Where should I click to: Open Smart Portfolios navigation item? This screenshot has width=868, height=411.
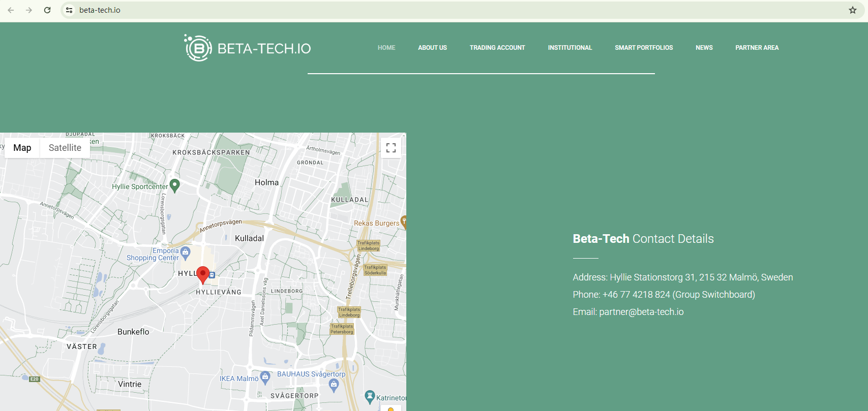(643, 48)
